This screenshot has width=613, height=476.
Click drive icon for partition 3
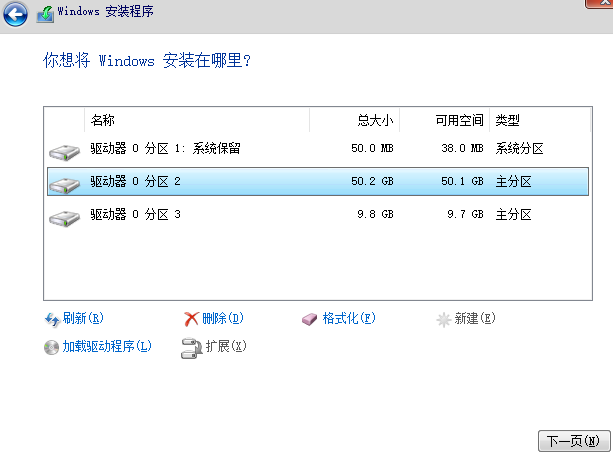pos(65,216)
